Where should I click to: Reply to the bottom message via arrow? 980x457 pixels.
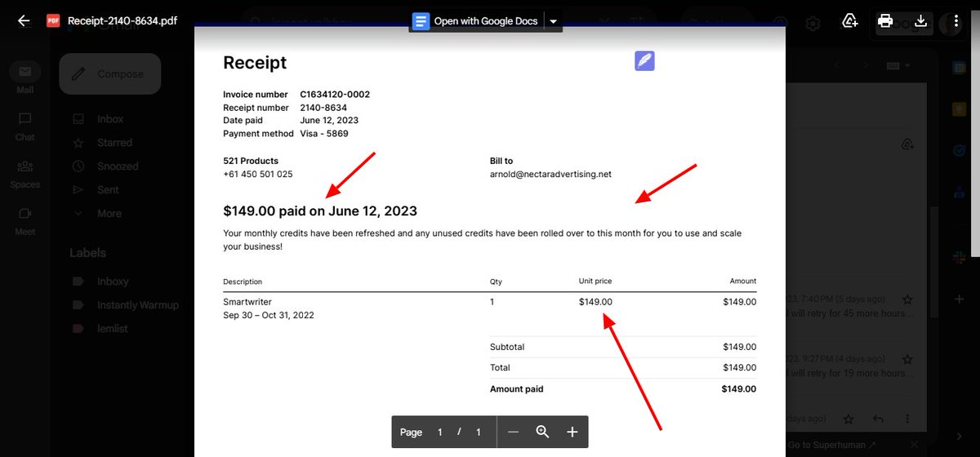point(878,419)
